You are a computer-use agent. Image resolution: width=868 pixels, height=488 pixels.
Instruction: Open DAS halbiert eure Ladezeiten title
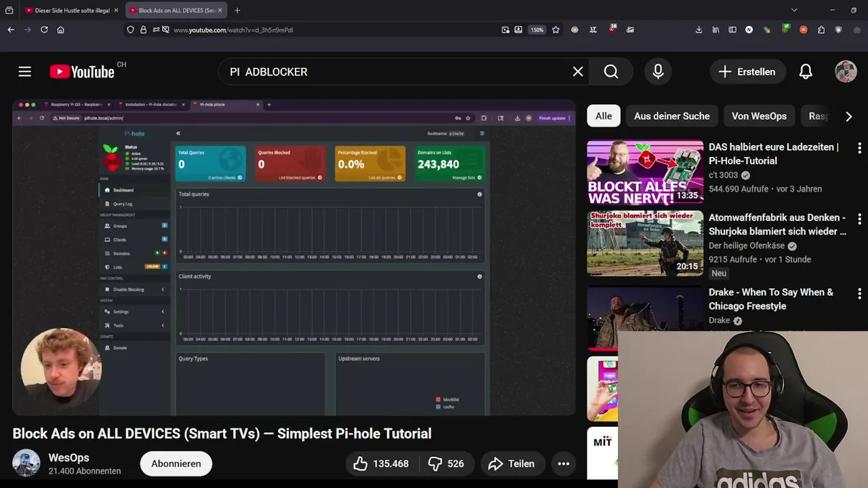click(x=774, y=154)
